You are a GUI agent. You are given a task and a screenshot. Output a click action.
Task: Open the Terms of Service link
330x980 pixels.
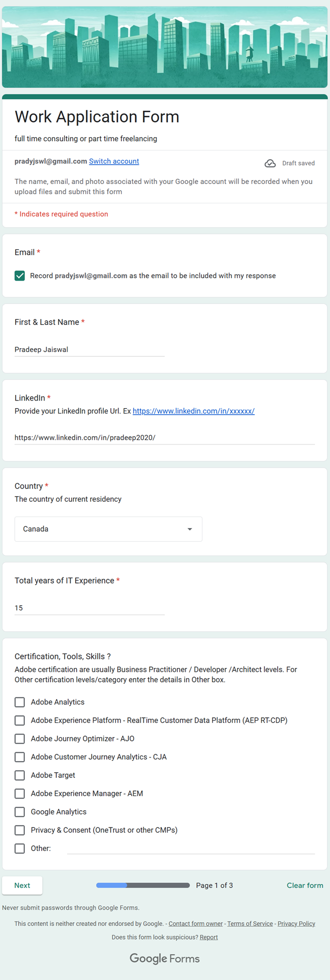[250, 924]
